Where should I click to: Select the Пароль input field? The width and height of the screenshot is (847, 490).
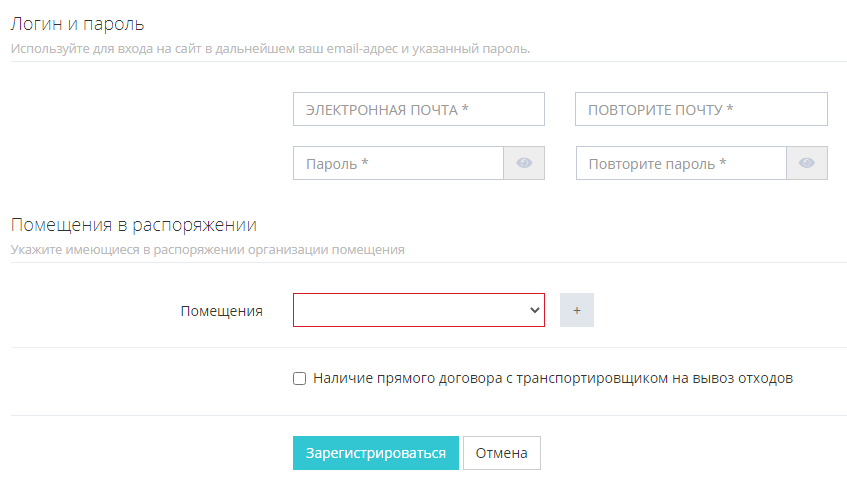coord(397,163)
